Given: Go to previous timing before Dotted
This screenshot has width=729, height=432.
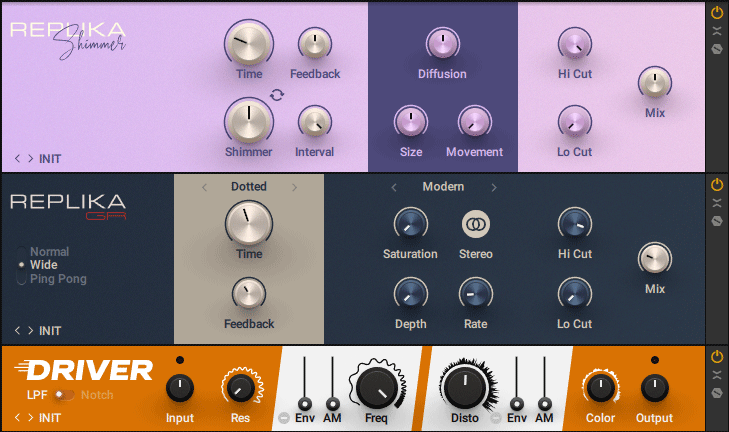Looking at the screenshot, I should coord(204,187).
